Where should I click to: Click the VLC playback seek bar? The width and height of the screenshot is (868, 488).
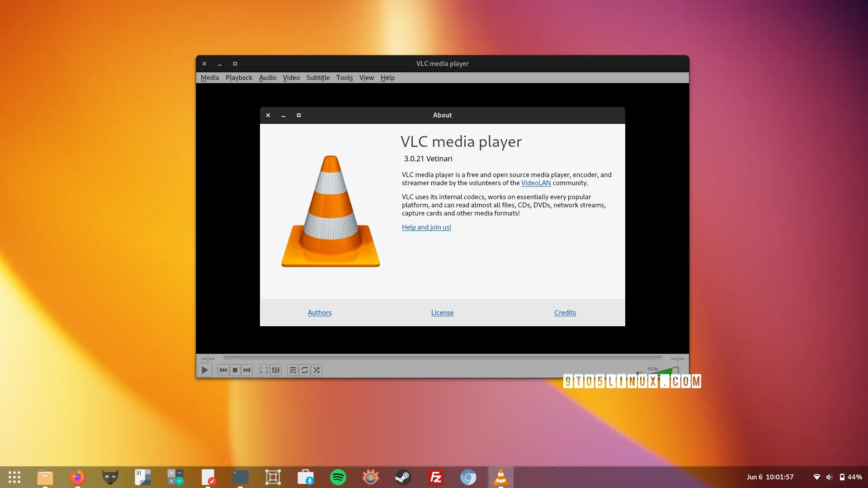(x=442, y=358)
